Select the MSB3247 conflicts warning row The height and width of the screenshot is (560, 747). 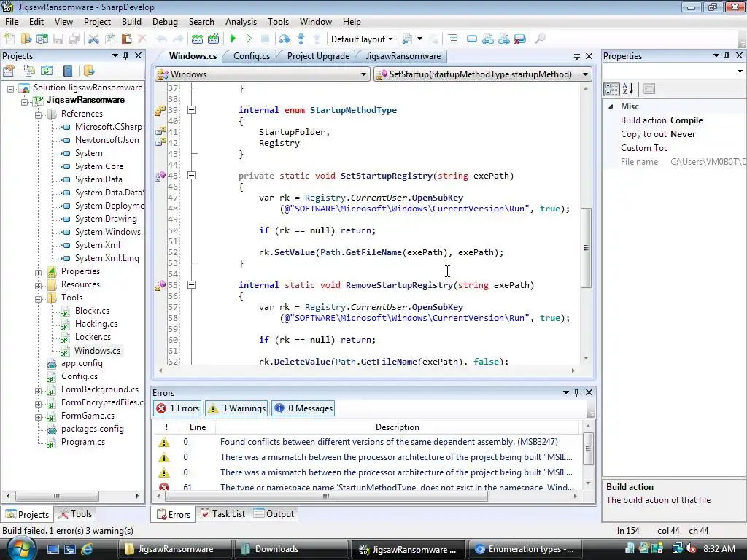367,443
